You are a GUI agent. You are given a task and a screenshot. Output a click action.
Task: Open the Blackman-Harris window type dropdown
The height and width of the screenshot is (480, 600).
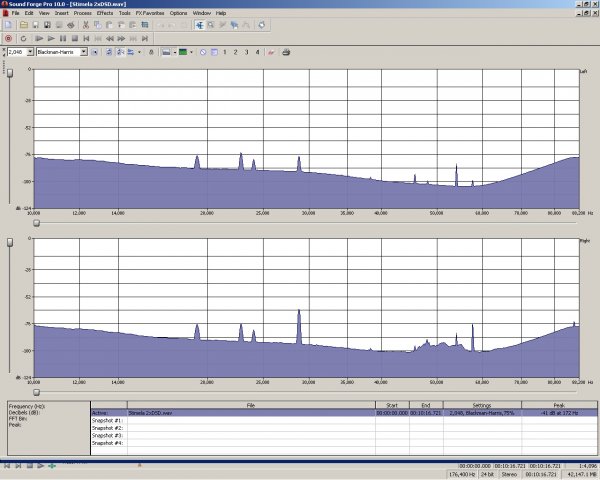[x=84, y=51]
